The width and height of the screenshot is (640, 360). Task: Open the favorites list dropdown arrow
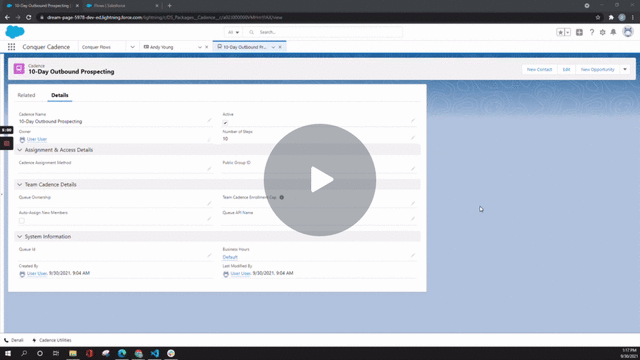click(x=568, y=32)
